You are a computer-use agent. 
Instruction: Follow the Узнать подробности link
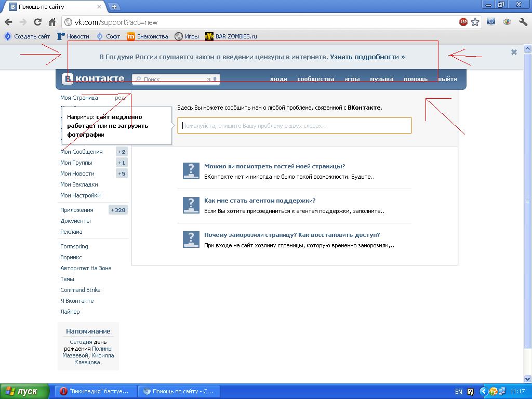click(x=367, y=57)
